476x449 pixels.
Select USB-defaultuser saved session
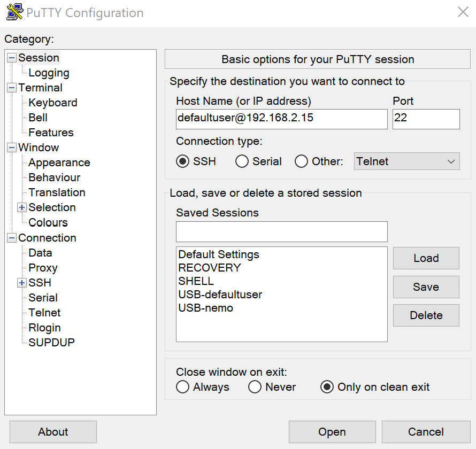[x=220, y=295]
